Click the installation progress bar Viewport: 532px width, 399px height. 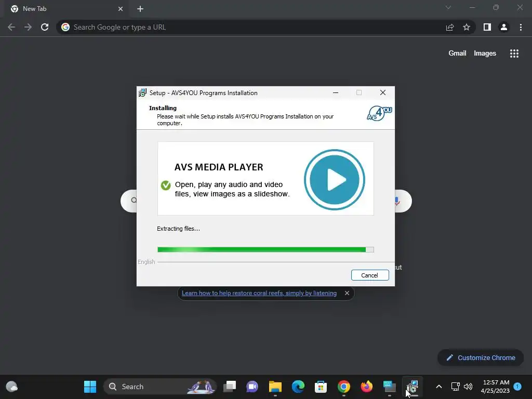[x=265, y=250]
